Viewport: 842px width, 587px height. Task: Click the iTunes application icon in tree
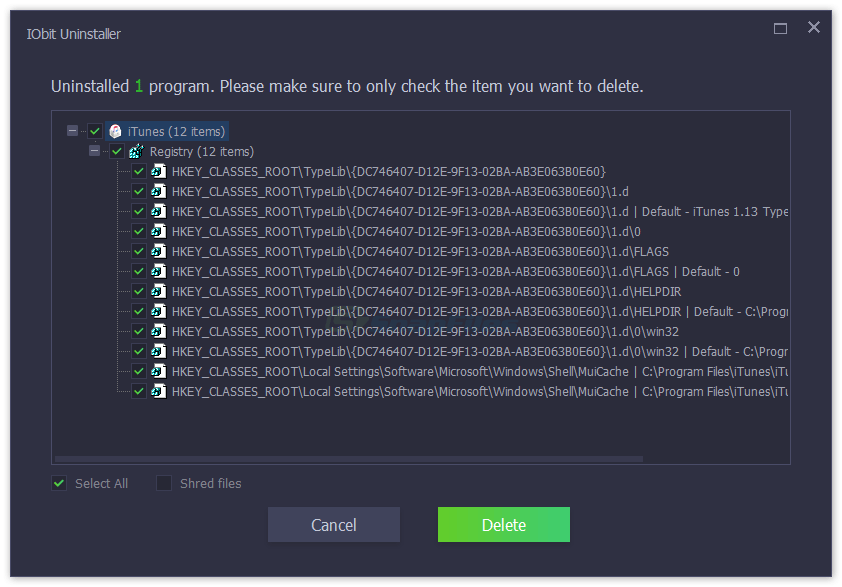point(116,131)
